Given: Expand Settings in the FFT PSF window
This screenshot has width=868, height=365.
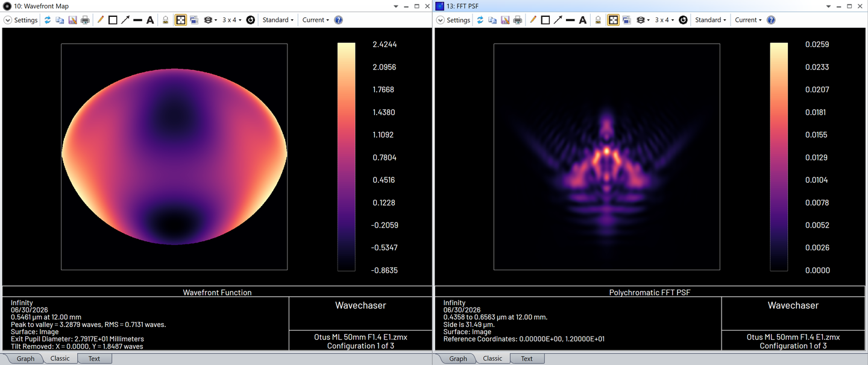Looking at the screenshot, I should (453, 20).
